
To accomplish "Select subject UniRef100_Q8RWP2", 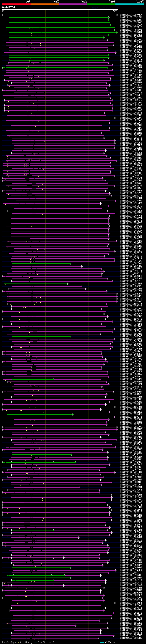I will point(131,296).
